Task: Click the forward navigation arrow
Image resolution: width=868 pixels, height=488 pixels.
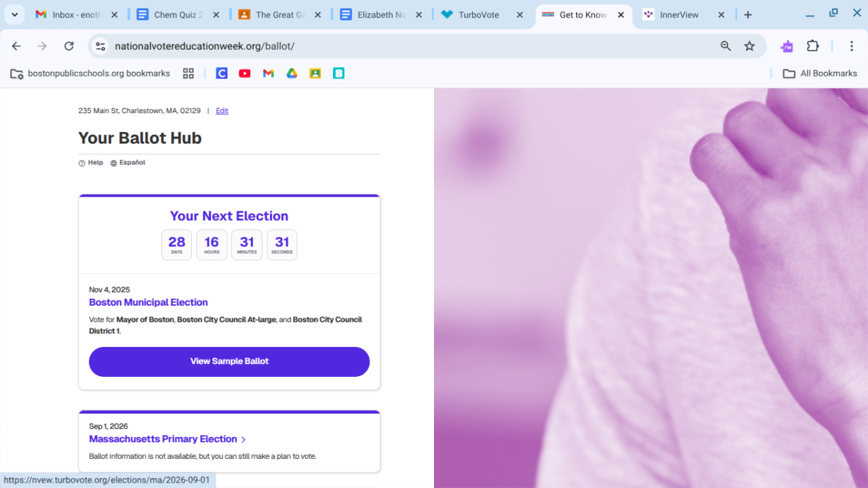Action: [x=42, y=46]
